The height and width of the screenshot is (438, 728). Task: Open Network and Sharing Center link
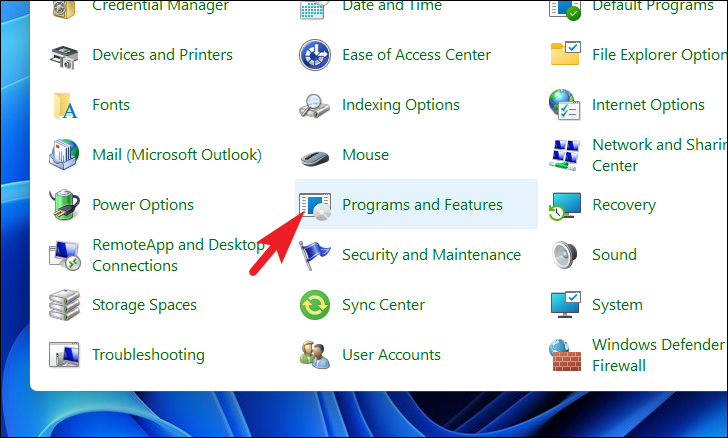[660, 155]
